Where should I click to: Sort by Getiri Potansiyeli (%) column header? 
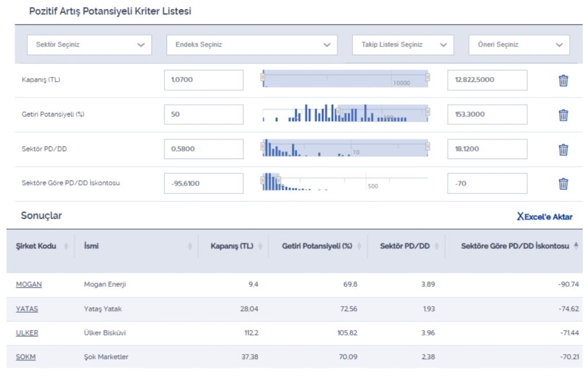[317, 246]
